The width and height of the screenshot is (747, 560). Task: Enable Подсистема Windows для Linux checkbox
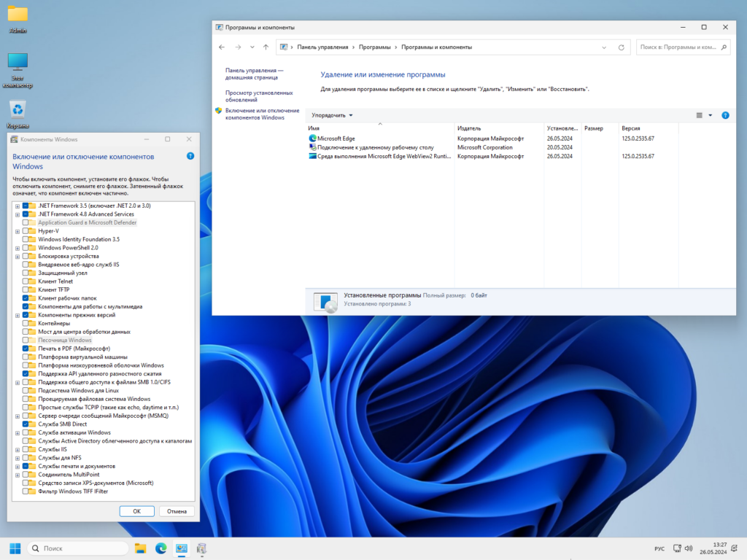click(x=26, y=391)
